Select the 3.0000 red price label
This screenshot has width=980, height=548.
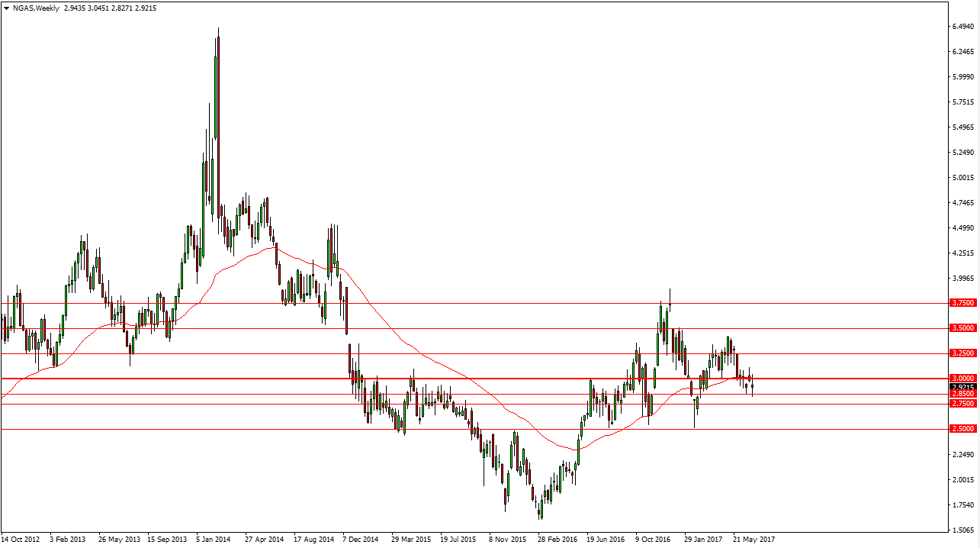pos(963,379)
